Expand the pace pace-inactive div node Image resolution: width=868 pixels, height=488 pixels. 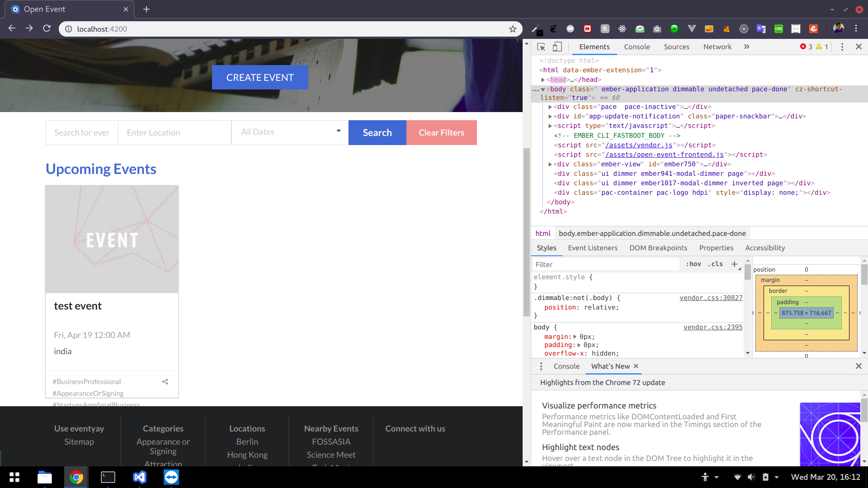550,107
